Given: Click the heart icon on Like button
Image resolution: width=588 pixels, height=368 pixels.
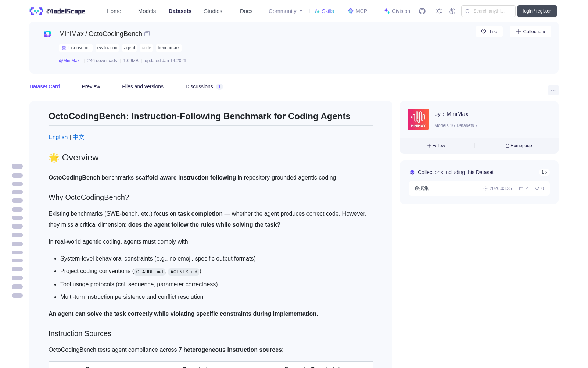Looking at the screenshot, I should tap(484, 32).
